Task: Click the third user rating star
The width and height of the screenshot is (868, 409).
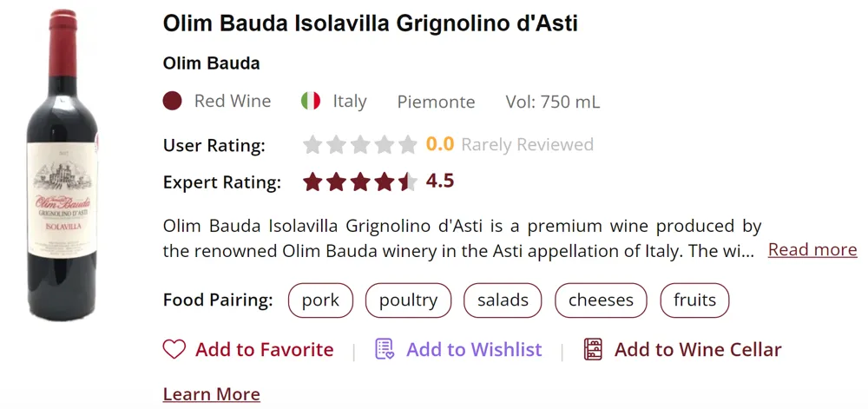Action: point(360,145)
